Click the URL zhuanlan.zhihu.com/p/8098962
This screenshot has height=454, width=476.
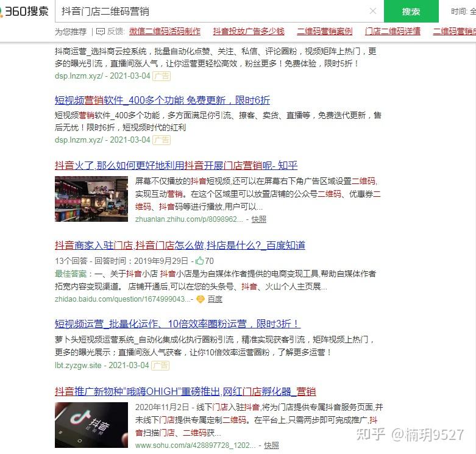click(189, 219)
